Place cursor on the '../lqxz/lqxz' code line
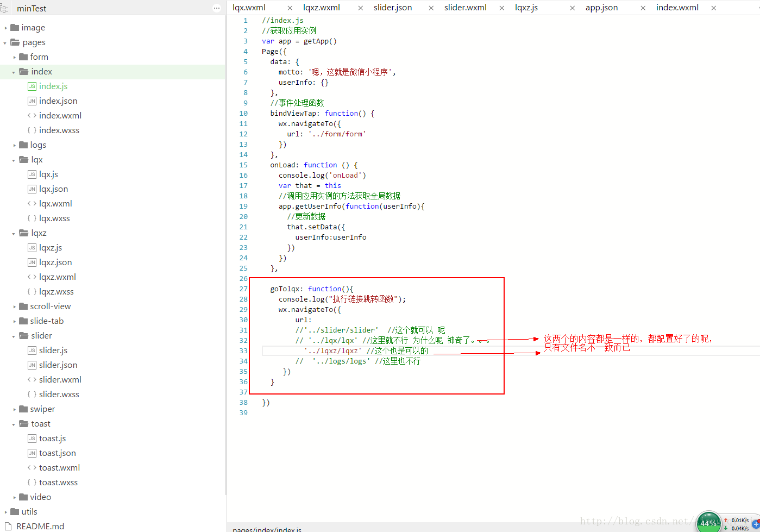 pos(332,351)
